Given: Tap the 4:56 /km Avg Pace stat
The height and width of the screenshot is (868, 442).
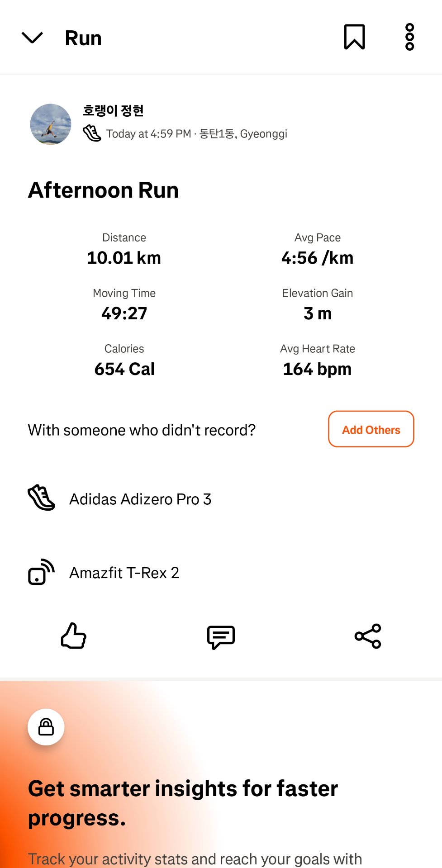Looking at the screenshot, I should [x=317, y=257].
